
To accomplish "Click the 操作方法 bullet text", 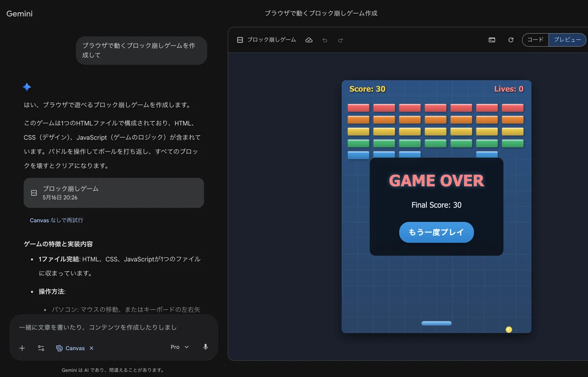I will tap(52, 291).
